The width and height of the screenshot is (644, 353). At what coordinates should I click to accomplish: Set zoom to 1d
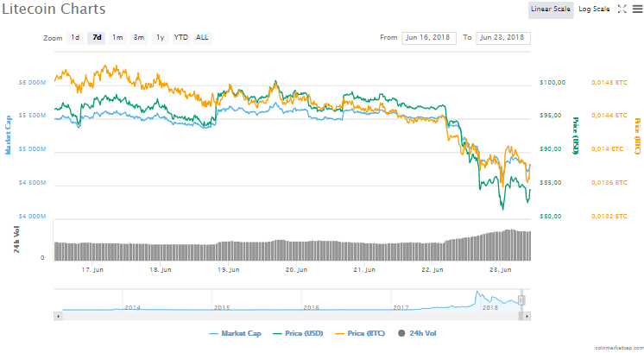[75, 38]
